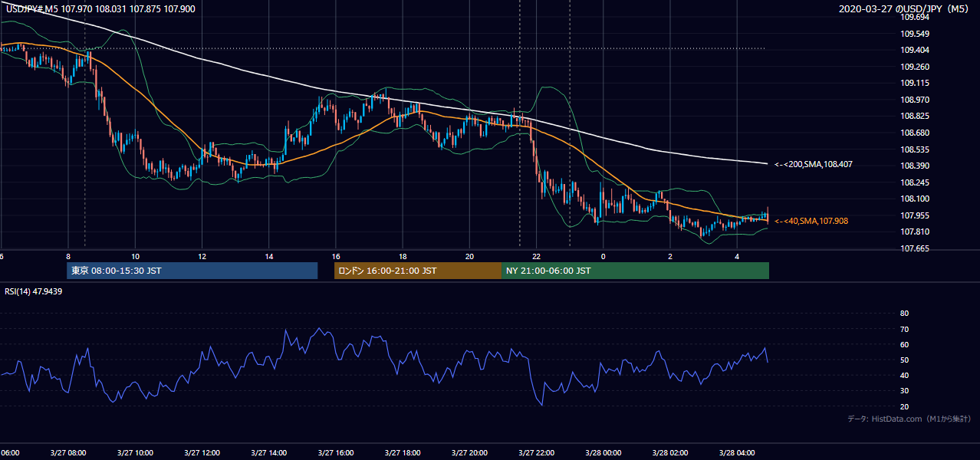Click the 3/27 20:00 time axis label
Screen dimensions: 980x460
click(469, 452)
